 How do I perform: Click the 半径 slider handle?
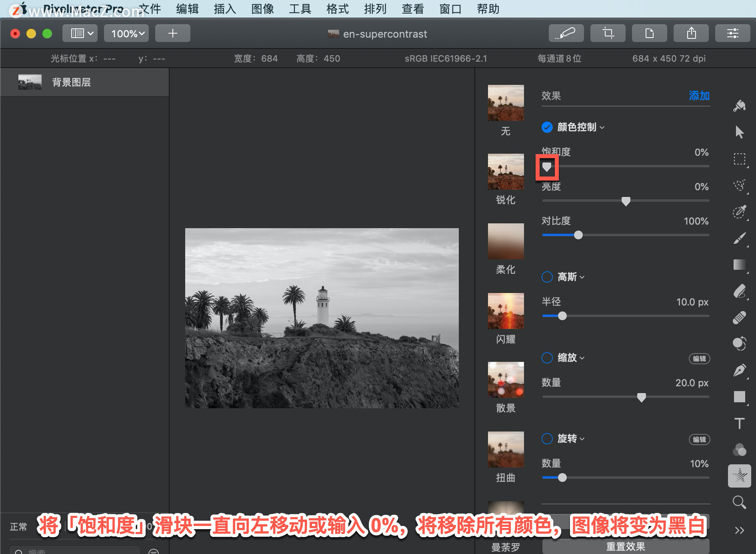click(x=562, y=316)
